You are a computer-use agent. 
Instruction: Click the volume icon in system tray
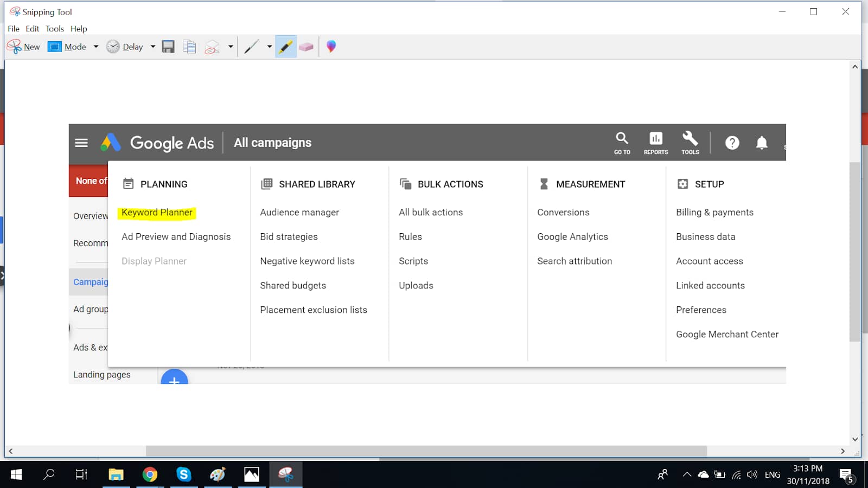752,475
